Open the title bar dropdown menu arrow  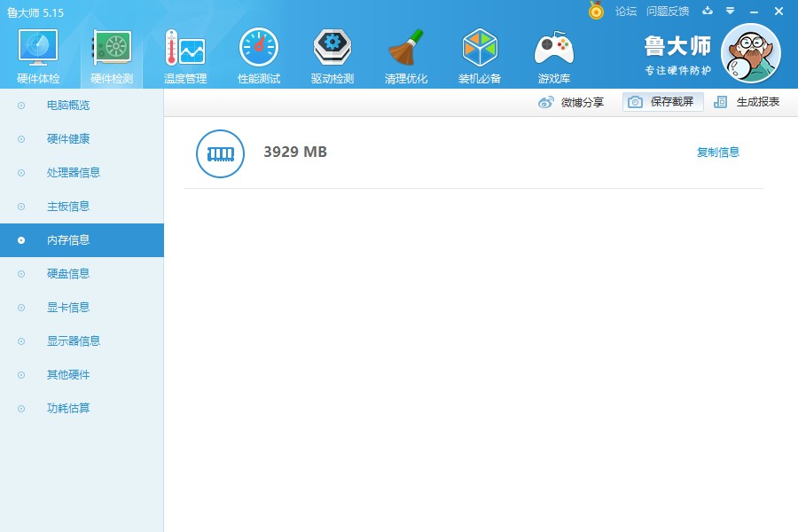[731, 11]
